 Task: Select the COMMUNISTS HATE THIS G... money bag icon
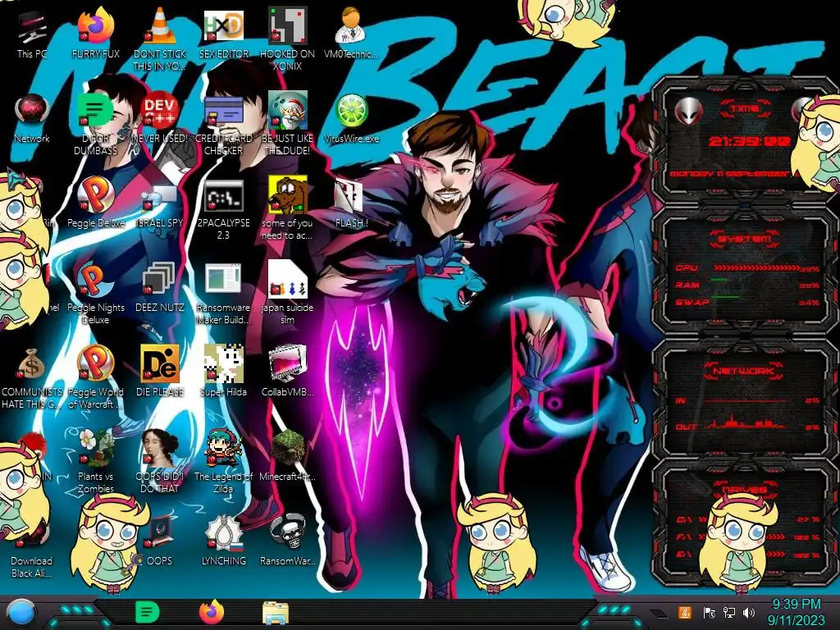point(32,378)
